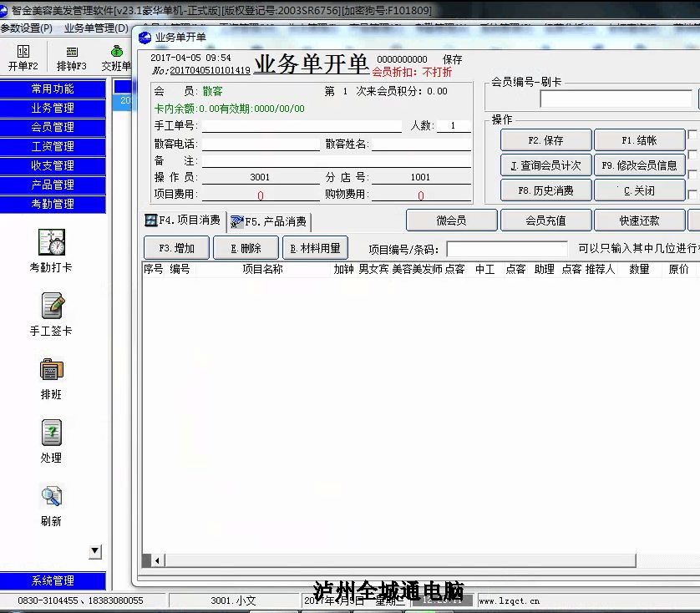The width and height of the screenshot is (700, 613).
Task: Open the 考勤打卡 clock icon
Action: pos(52,242)
